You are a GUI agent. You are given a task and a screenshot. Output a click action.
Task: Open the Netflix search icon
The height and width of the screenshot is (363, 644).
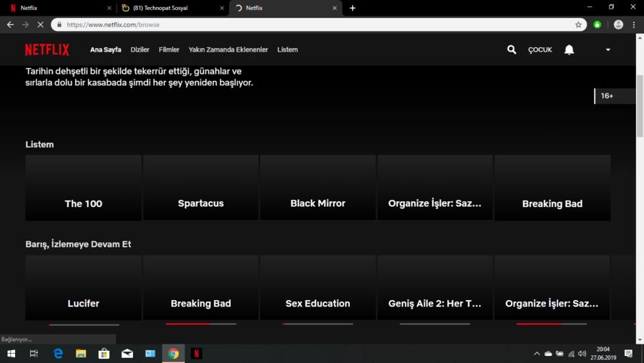coord(512,49)
